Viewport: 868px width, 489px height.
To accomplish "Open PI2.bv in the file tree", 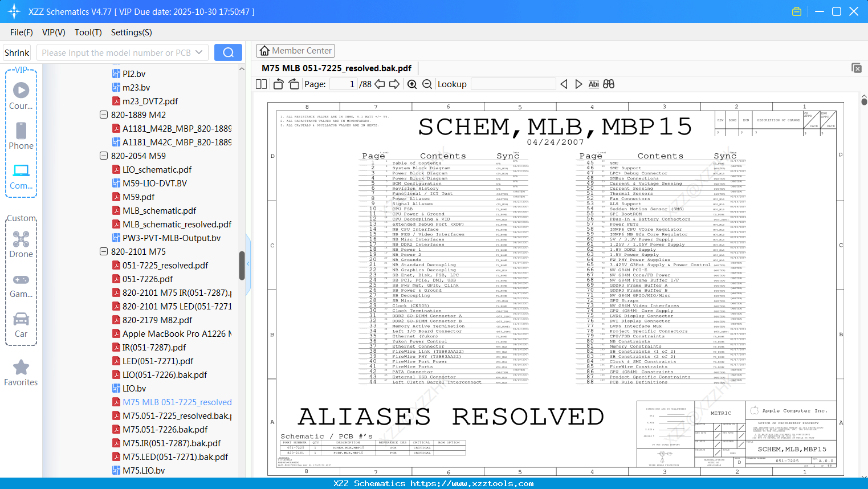I will click(x=134, y=74).
